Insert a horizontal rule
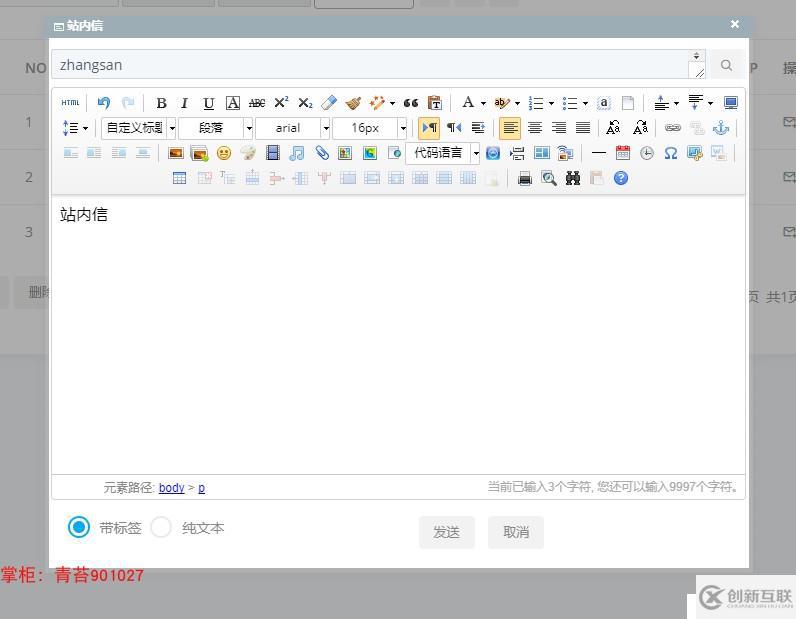The height and width of the screenshot is (619, 796). tap(599, 153)
